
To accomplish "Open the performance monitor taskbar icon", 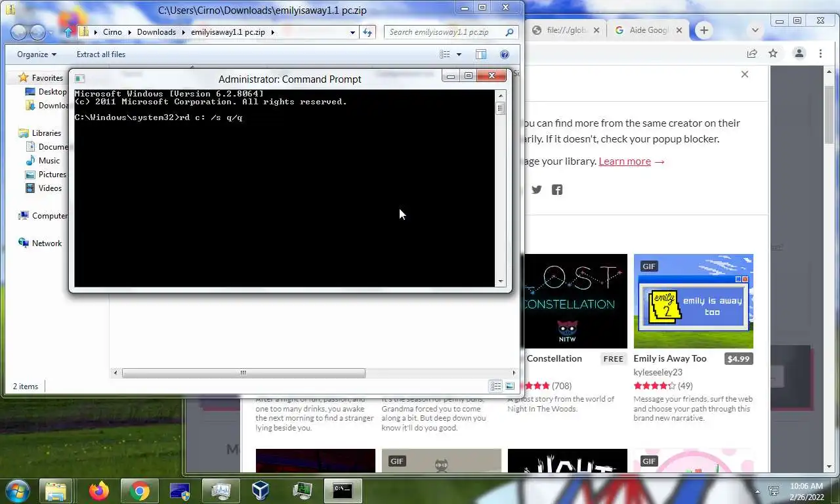I will pyautogui.click(x=220, y=491).
